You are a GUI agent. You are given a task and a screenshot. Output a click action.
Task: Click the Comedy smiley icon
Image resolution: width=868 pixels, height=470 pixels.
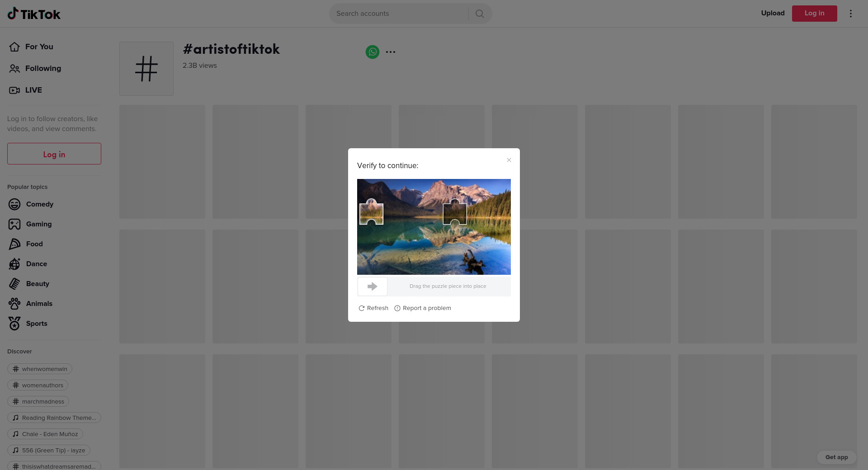[14, 204]
